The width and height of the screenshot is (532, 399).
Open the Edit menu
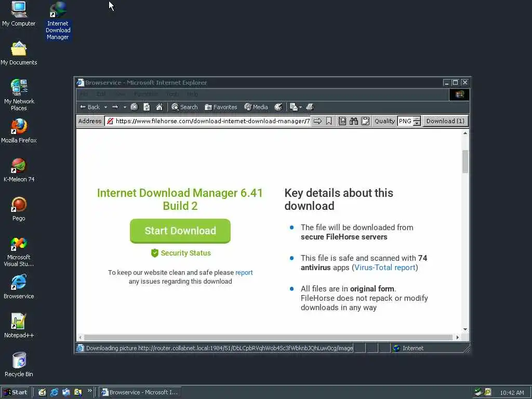(x=101, y=94)
